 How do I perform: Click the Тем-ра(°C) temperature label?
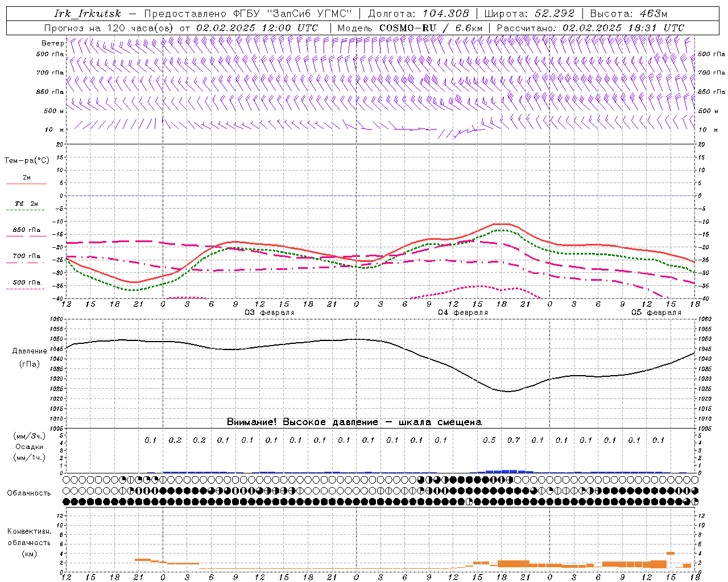pyautogui.click(x=27, y=160)
